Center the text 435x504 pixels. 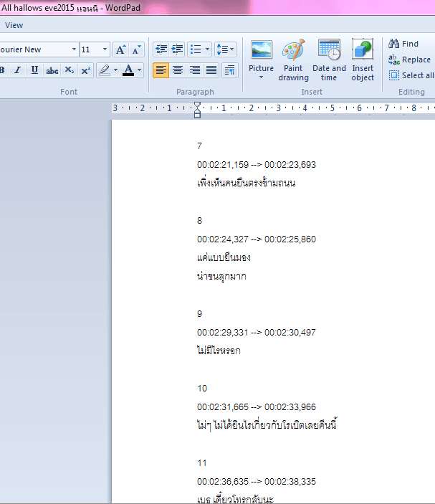pyautogui.click(x=178, y=70)
